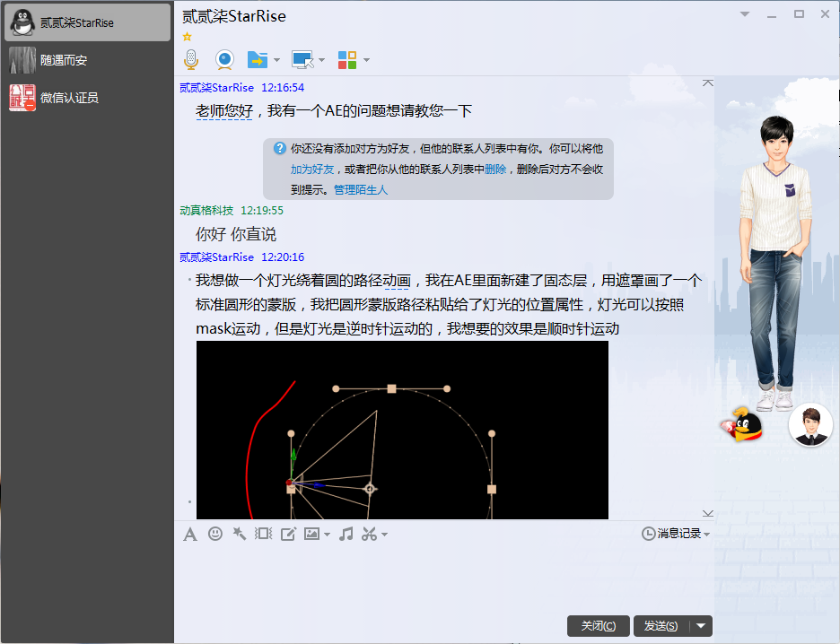Viewport: 840px width, 644px height.
Task: Click the timestamp 12:16:54
Action: click(x=283, y=88)
